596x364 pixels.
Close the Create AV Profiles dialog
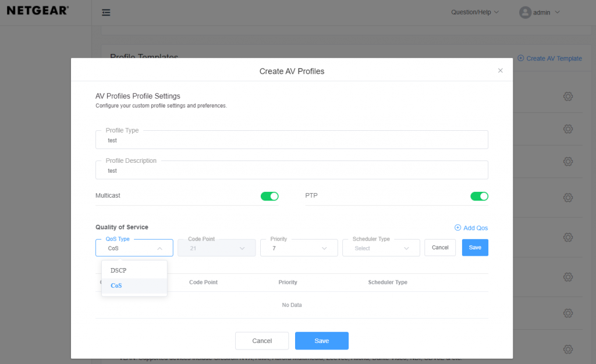500,70
